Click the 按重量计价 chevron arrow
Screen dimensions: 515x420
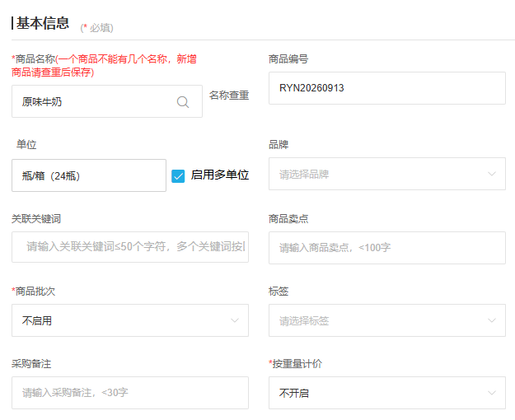[492, 393]
